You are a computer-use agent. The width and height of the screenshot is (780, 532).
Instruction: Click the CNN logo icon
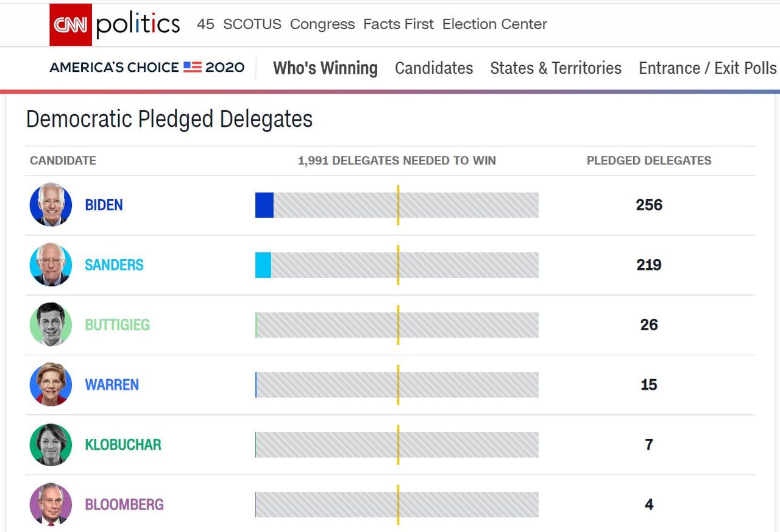coord(71,25)
